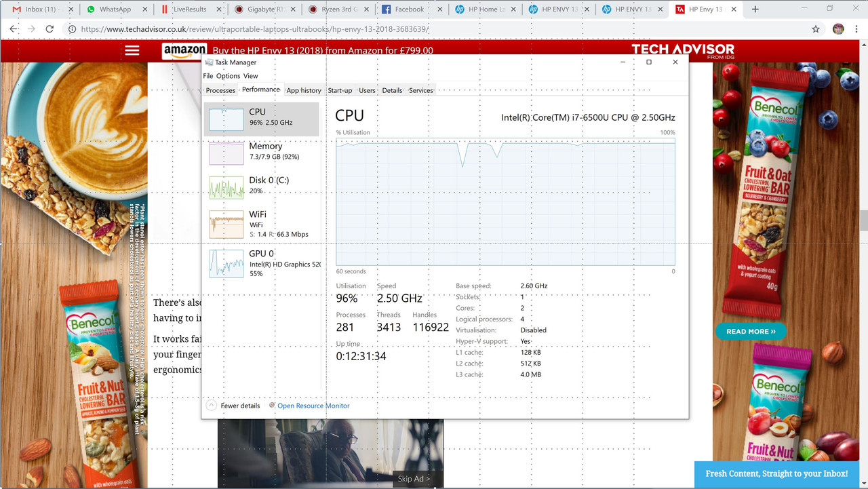This screenshot has width=868, height=489.
Task: Open the Chrome three-dot menu
Action: 857,29
